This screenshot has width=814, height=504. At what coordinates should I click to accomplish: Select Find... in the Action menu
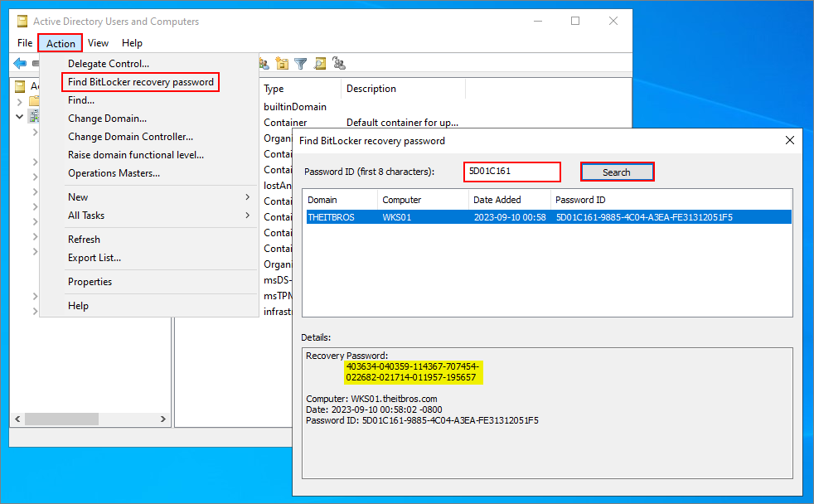[81, 100]
